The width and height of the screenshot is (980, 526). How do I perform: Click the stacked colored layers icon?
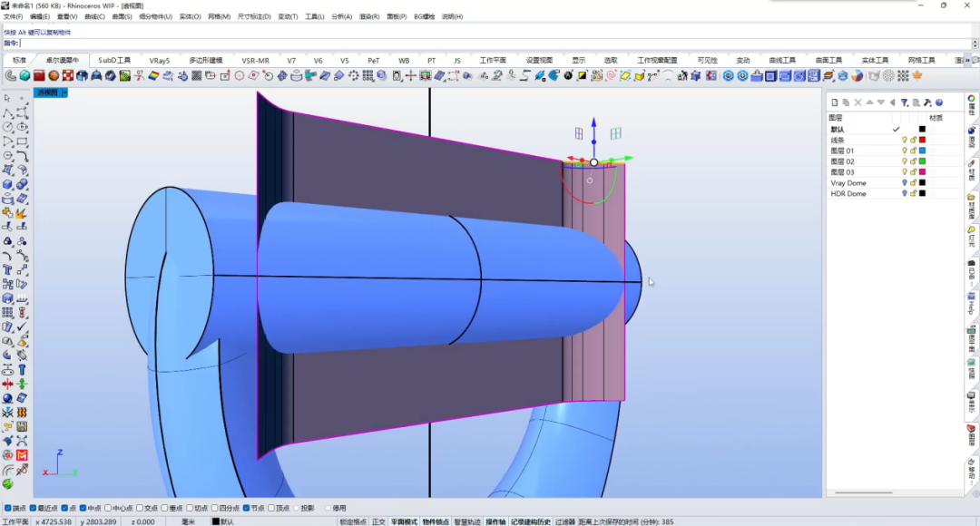[x=828, y=75]
